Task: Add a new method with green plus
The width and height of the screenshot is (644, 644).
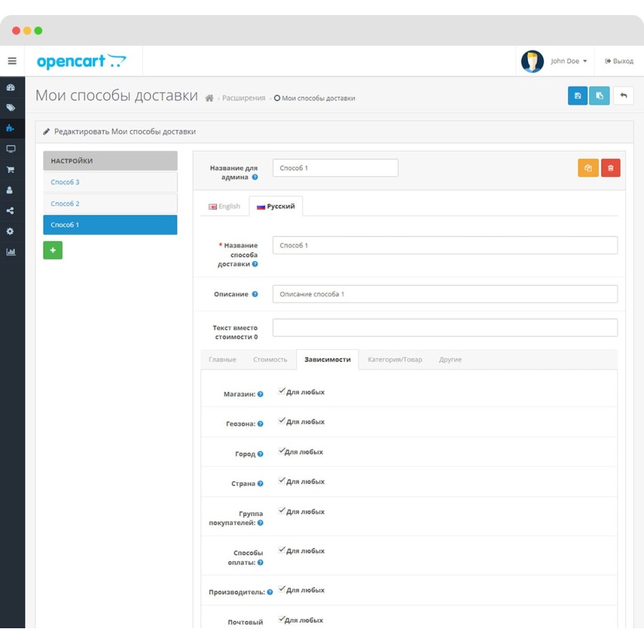Action: point(53,250)
